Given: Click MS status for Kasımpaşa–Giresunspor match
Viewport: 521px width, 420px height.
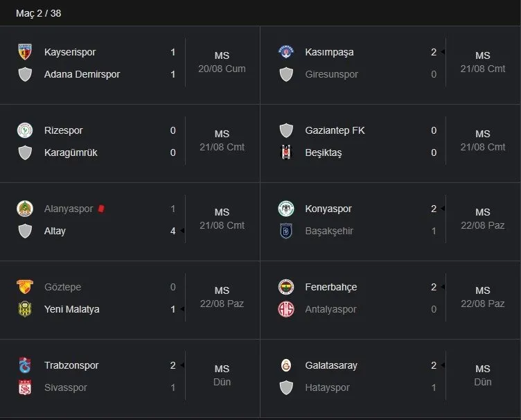Looking at the screenshot, I should 482,55.
